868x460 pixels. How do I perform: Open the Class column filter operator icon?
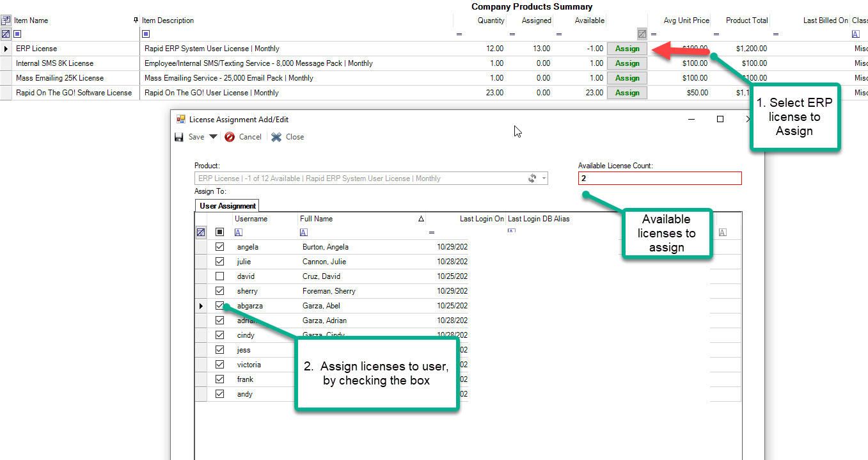click(x=856, y=34)
